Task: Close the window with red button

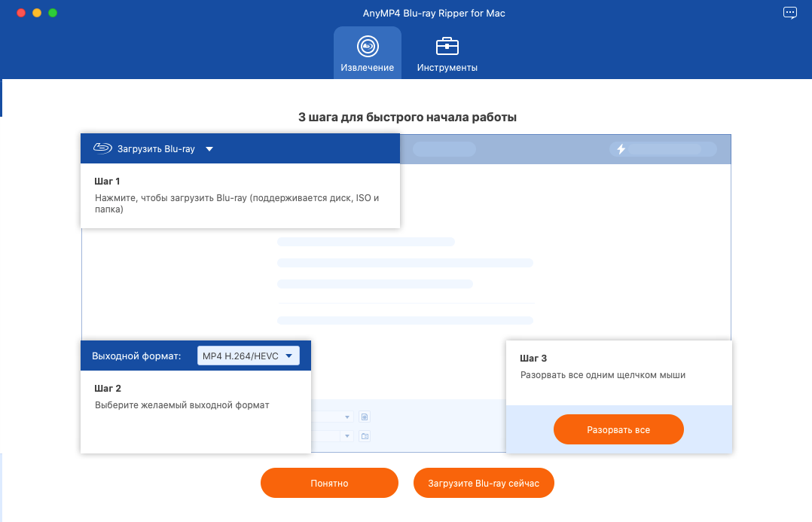Action: pos(20,14)
